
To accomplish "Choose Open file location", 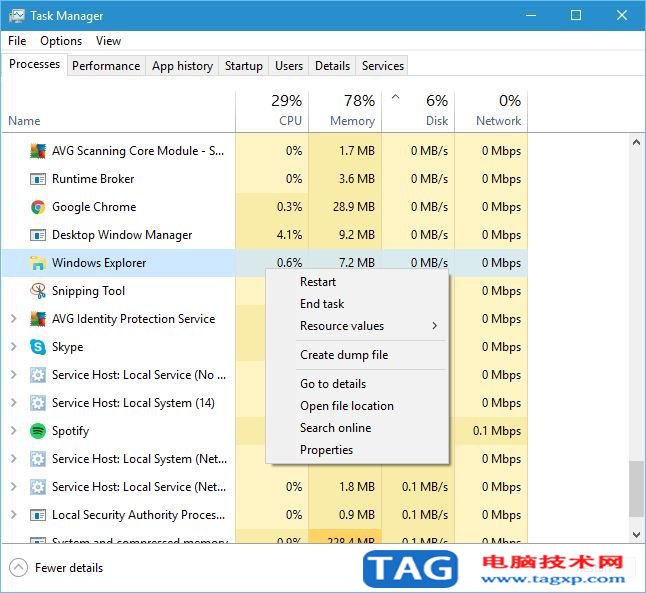I will [x=357, y=406].
